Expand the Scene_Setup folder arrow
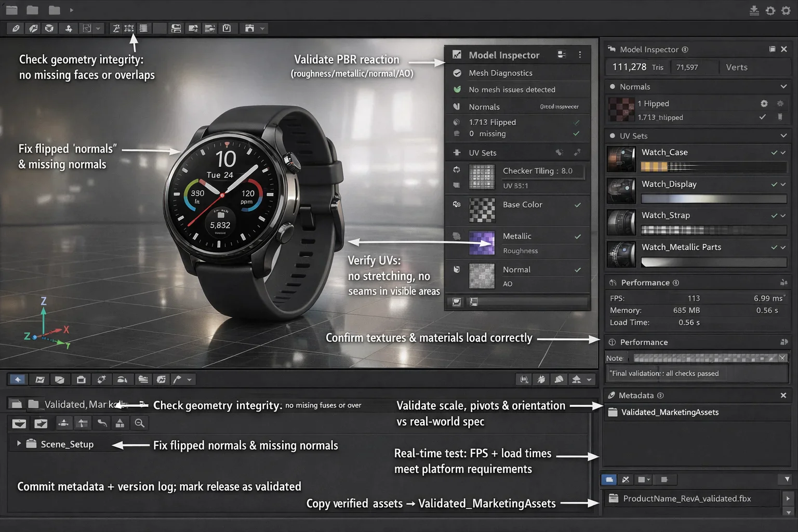798x532 pixels. click(x=19, y=444)
